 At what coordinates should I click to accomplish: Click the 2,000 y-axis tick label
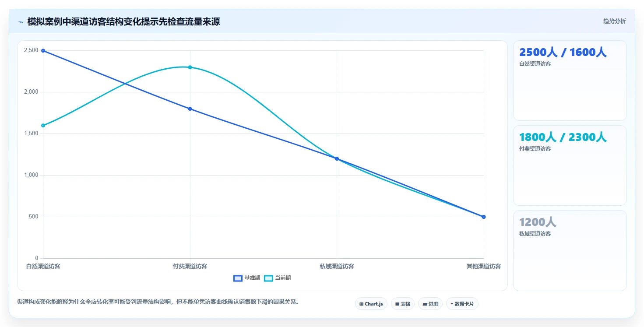pos(31,92)
